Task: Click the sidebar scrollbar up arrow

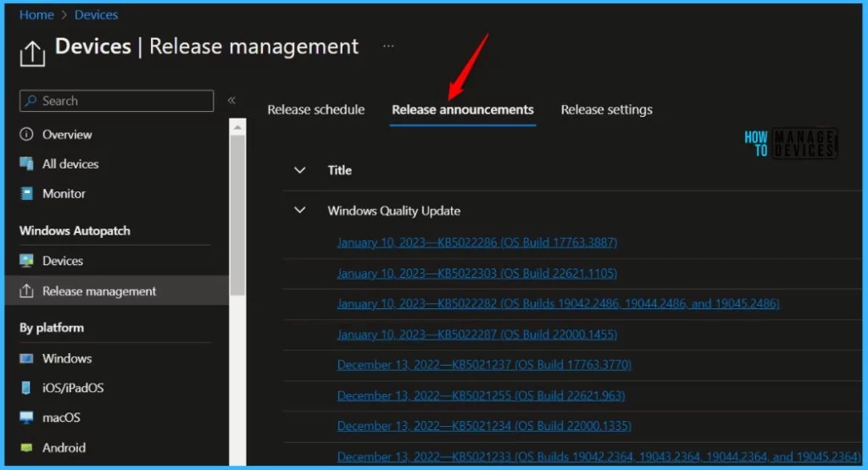Action: click(237, 127)
